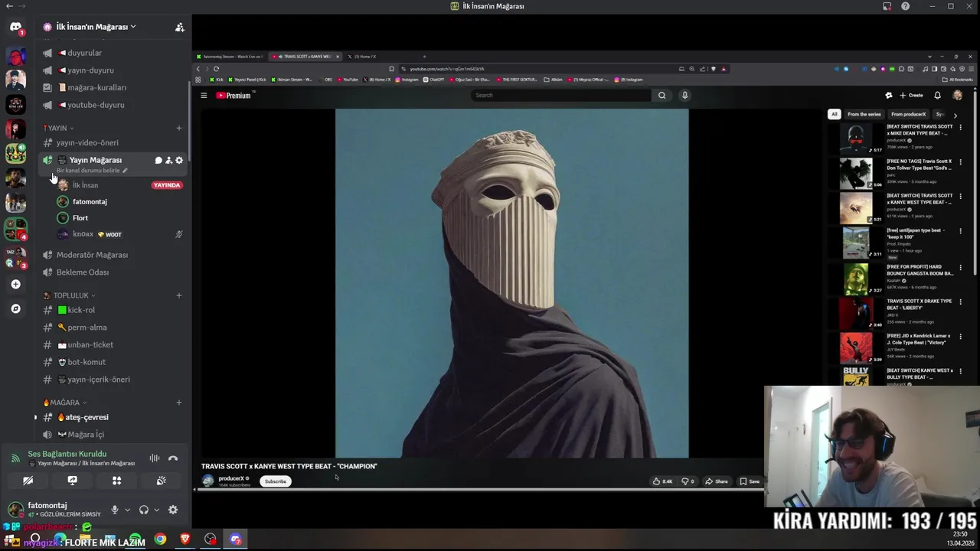The image size is (980, 551).
Task: Open chat for Yayın Mağarası voice channel
Action: coord(158,160)
